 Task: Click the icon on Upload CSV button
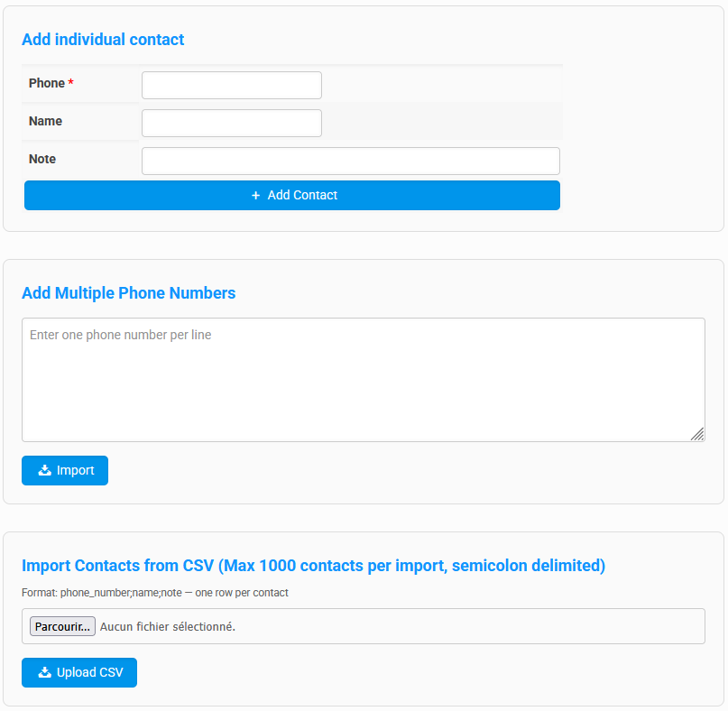pyautogui.click(x=44, y=672)
